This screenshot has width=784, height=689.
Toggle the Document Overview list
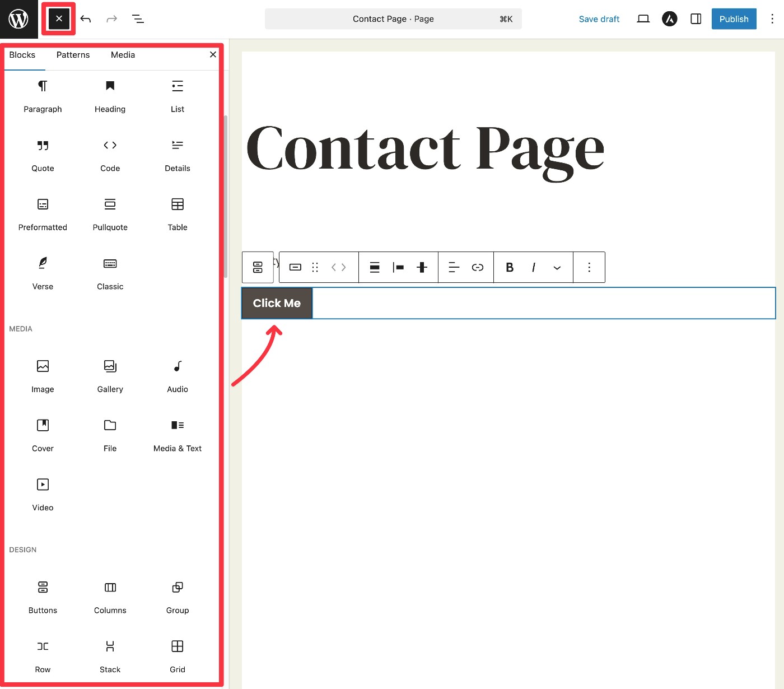tap(138, 19)
